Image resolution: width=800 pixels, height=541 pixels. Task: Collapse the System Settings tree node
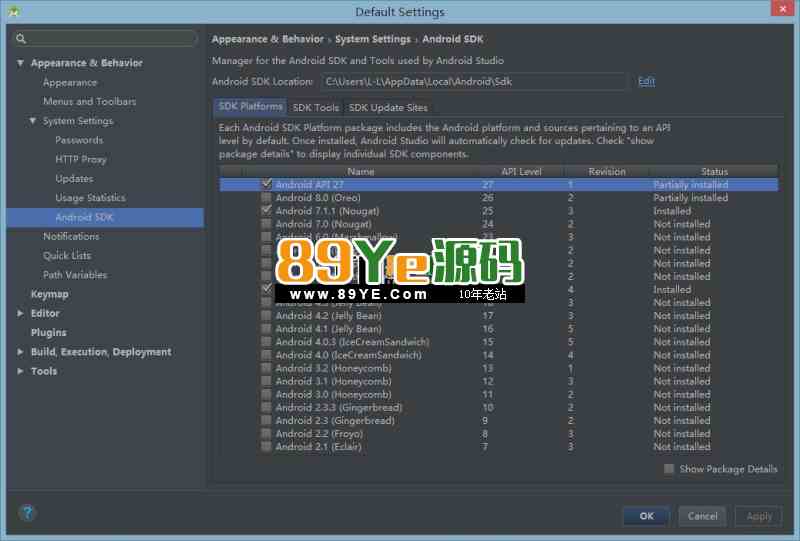[32, 121]
